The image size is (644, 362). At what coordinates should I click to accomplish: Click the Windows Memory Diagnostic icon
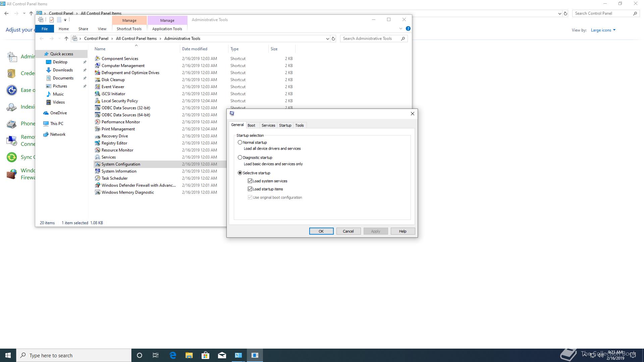click(97, 192)
